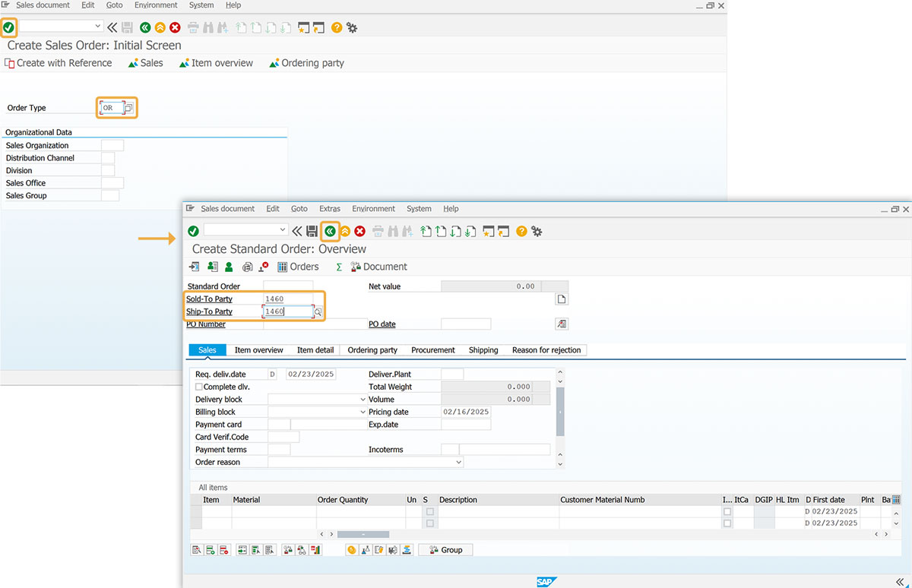Viewport: 912px width, 588px height.
Task: Click Save disk icon in Overview toolbar
Action: pyautogui.click(x=312, y=231)
